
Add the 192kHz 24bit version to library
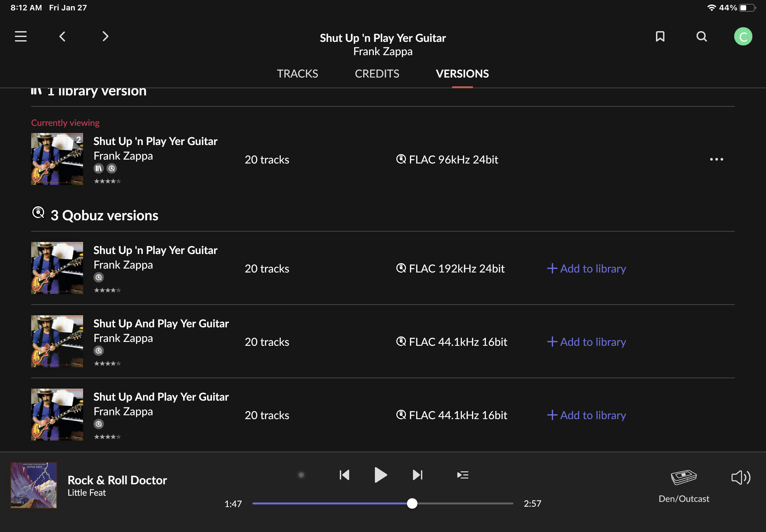tap(587, 269)
